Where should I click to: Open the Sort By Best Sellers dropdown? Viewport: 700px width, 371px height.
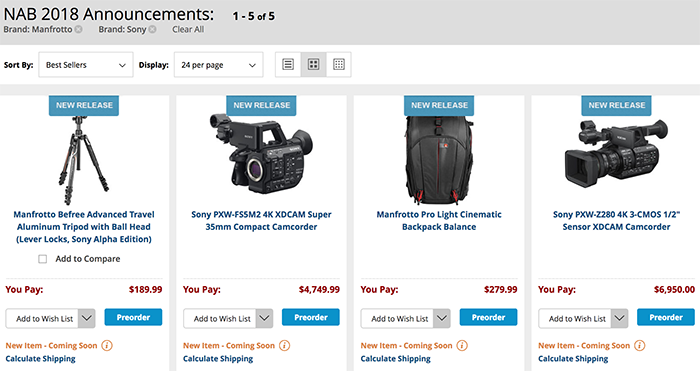point(86,65)
